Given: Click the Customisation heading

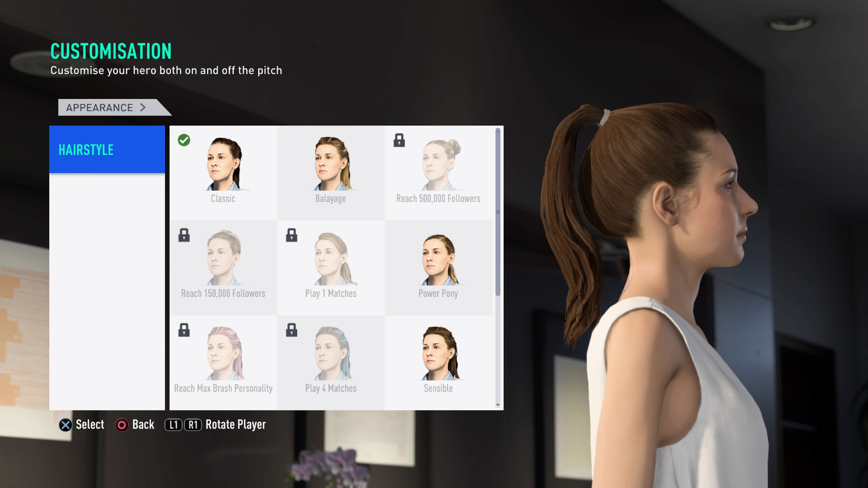Looking at the screenshot, I should coord(111,51).
